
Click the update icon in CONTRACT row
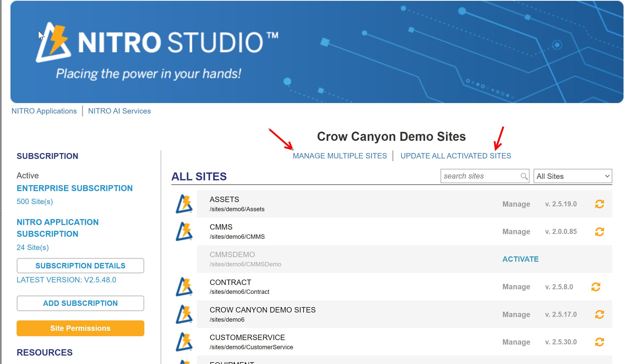pyautogui.click(x=596, y=287)
